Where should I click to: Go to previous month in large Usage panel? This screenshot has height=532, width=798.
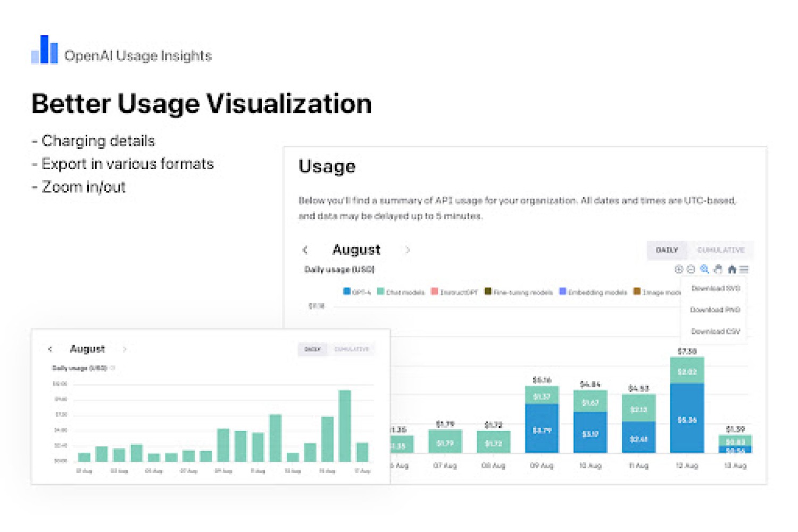(305, 250)
